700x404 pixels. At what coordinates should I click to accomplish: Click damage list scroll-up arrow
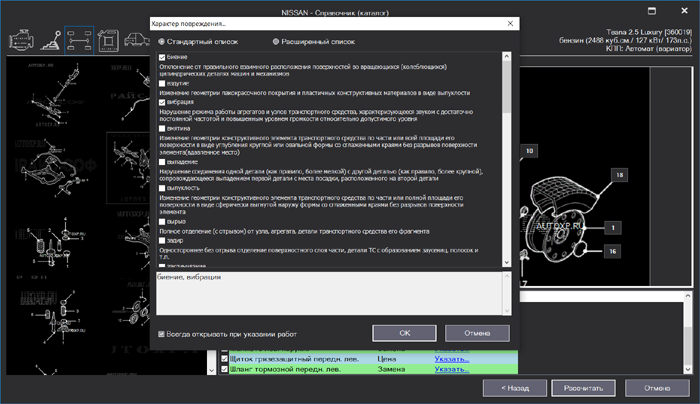click(506, 56)
